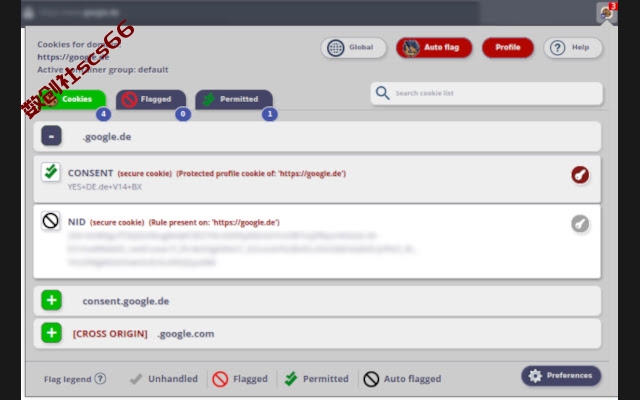
Task: Click the Cookies tab count badge 4
Action: (x=104, y=114)
